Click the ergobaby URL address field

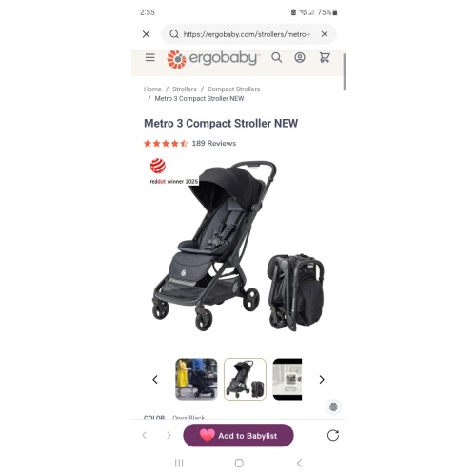[247, 34]
